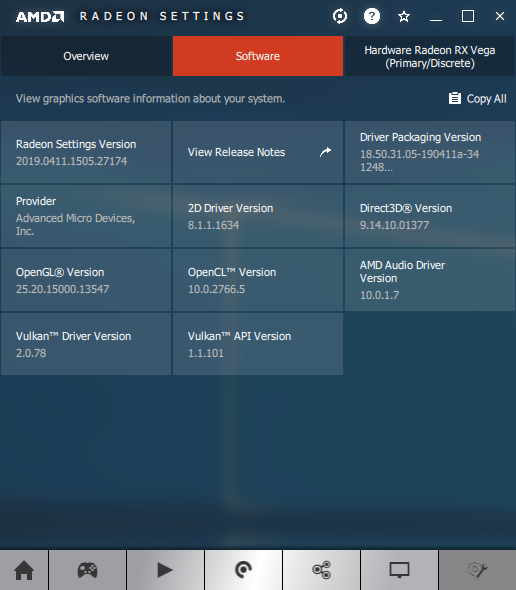Select the Radeon Settings Version tile
516x590 pixels.
click(86, 152)
